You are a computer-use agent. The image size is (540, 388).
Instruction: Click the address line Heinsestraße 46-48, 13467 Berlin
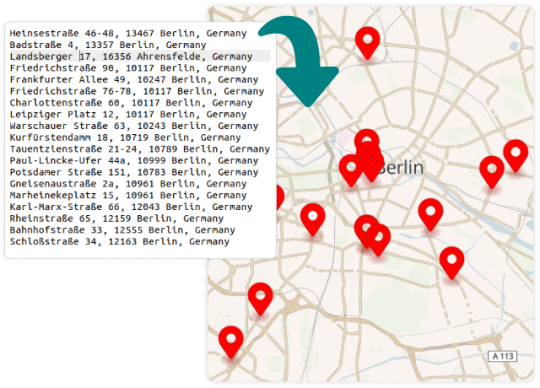128,33
